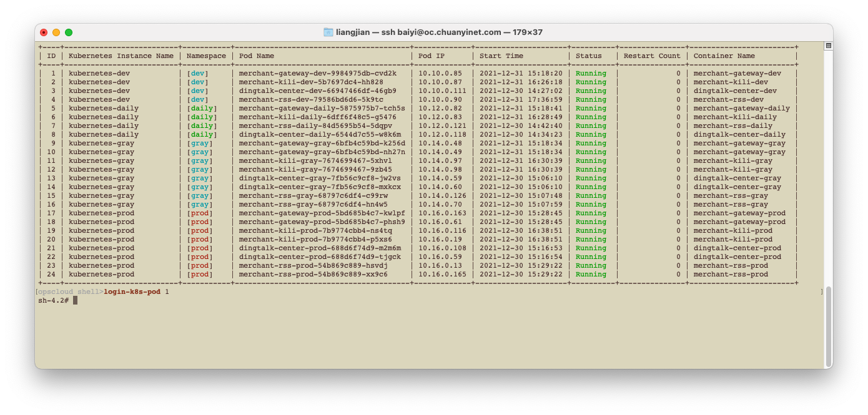Viewport: 868px width, 415px height.
Task: Select pod merchant-kili-gray-7674699467-9zb45
Action: click(315, 169)
